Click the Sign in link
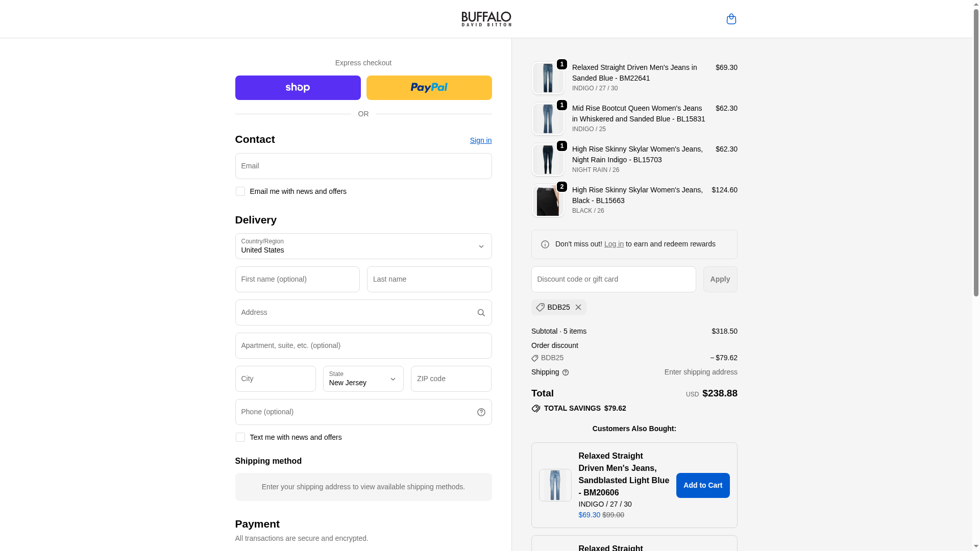 480,140
